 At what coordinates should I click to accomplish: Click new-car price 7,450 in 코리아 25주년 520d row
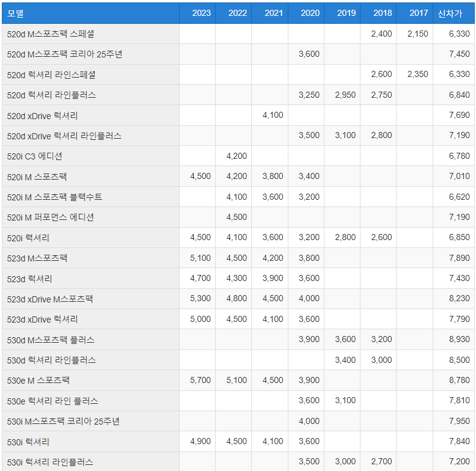coord(460,54)
